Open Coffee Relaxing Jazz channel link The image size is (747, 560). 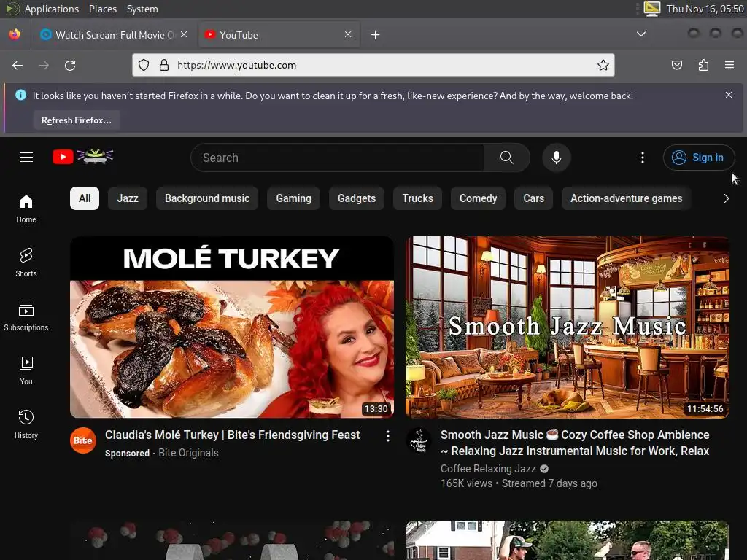click(488, 469)
